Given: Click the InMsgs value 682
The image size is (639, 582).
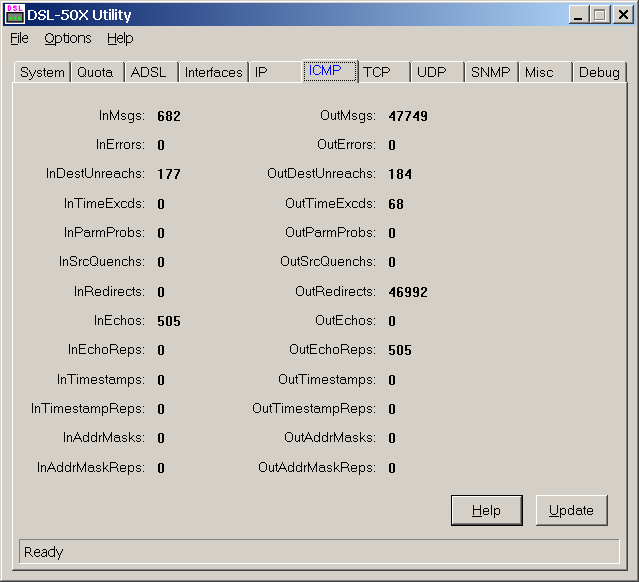Looking at the screenshot, I should (169, 116).
